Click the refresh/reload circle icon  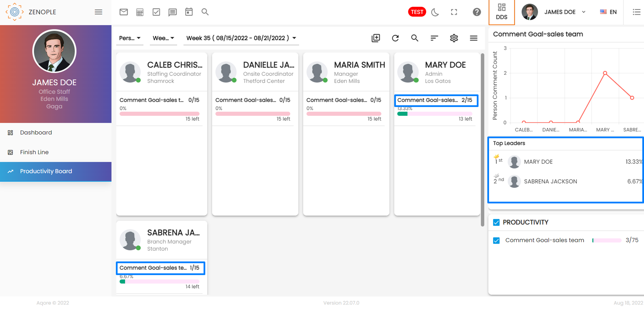click(x=395, y=38)
